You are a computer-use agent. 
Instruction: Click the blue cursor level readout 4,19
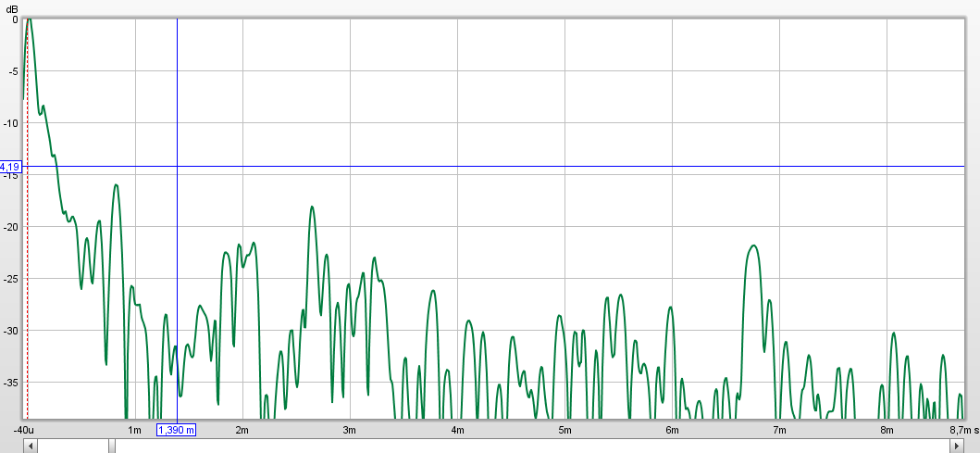pos(10,167)
